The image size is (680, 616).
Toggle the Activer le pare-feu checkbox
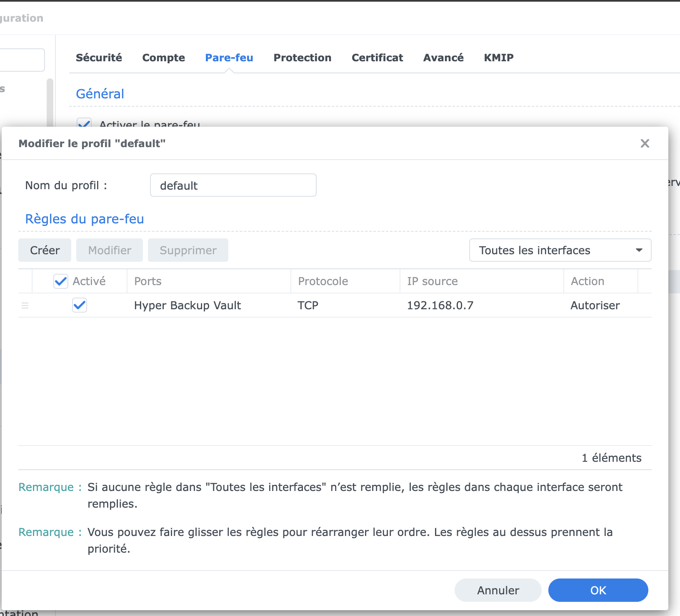pyautogui.click(x=84, y=124)
